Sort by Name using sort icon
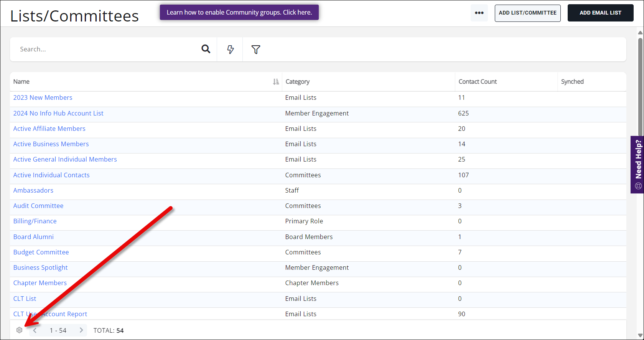The width and height of the screenshot is (644, 340). [276, 82]
